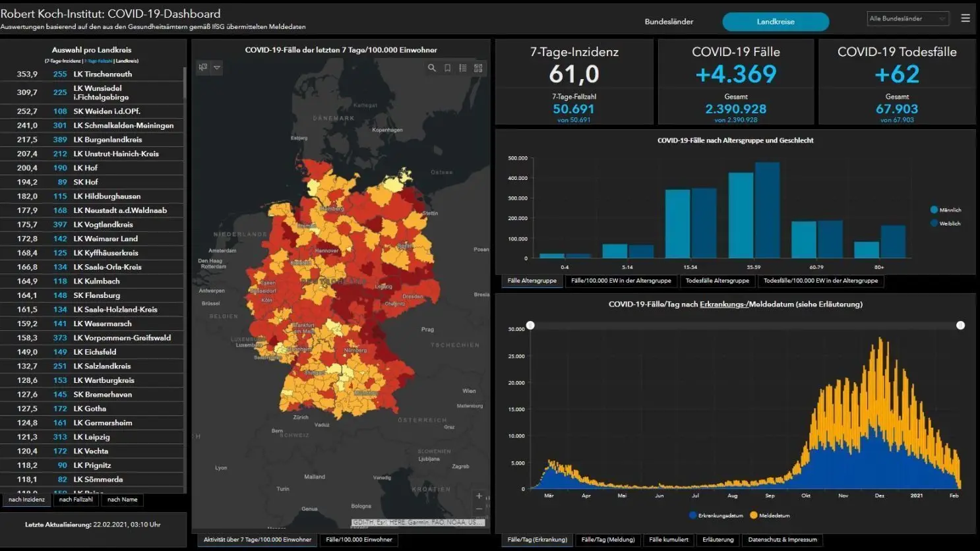
Task: Click the map search magnifier icon
Action: pos(431,68)
